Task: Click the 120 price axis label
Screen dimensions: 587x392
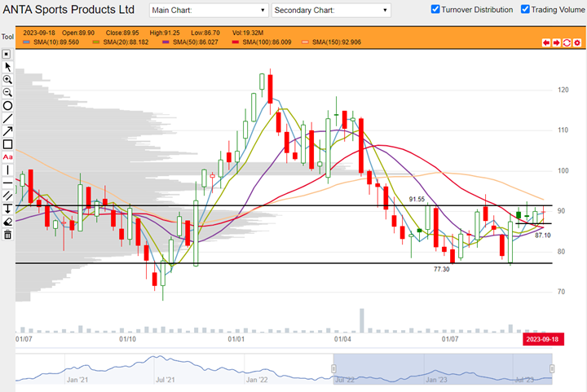Action: 563,90
